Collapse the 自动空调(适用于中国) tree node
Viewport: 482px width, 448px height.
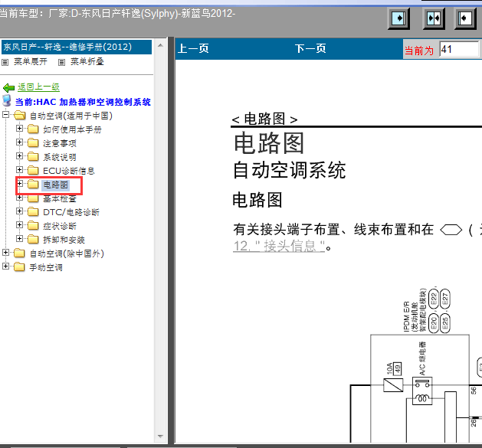pyautogui.click(x=5, y=115)
